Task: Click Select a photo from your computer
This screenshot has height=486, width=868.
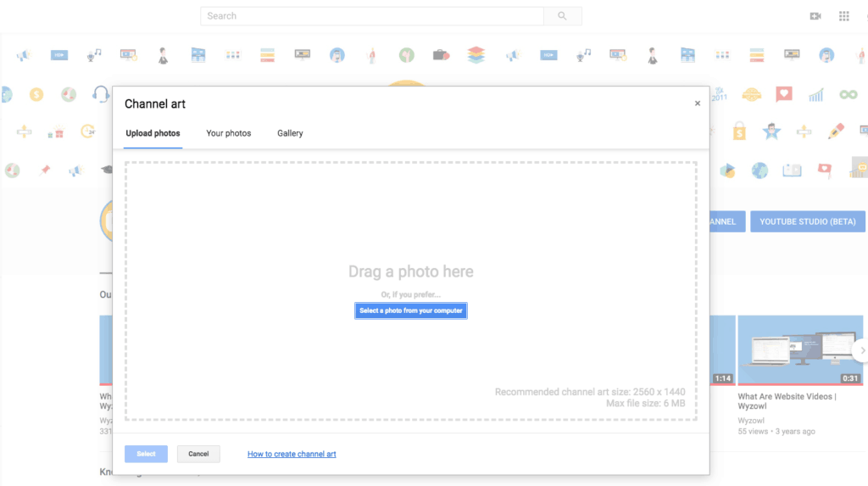Action: tap(411, 310)
